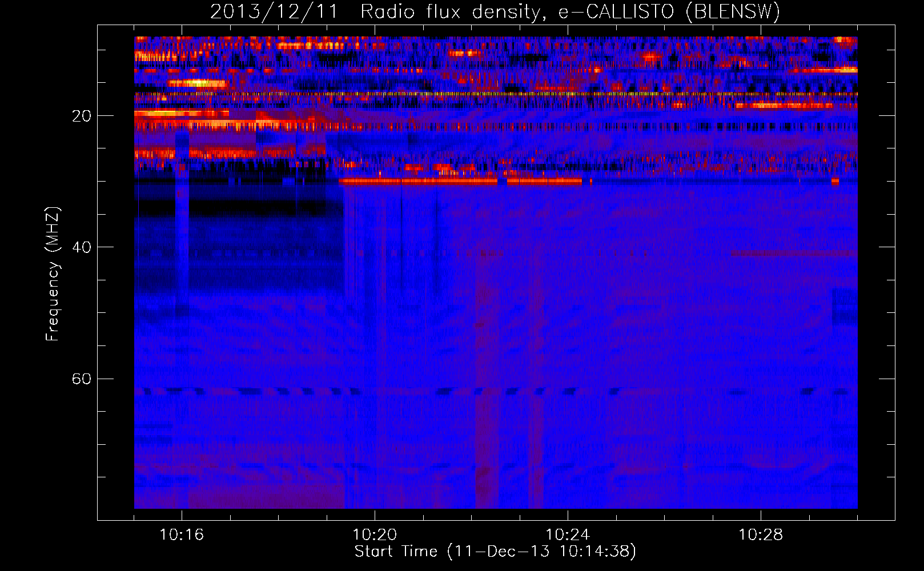Click the plot title containing e-CALLISTO (BLENSW)
This screenshot has height=571, width=924.
(x=495, y=11)
